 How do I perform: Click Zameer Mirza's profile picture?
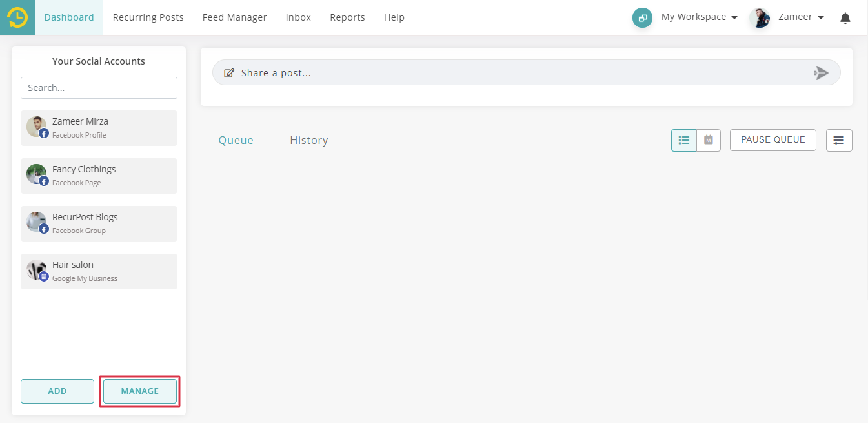coord(37,127)
